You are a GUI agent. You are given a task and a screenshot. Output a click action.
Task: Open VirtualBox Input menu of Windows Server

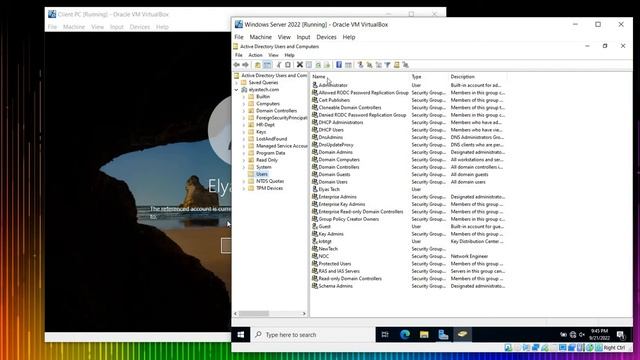point(303,37)
